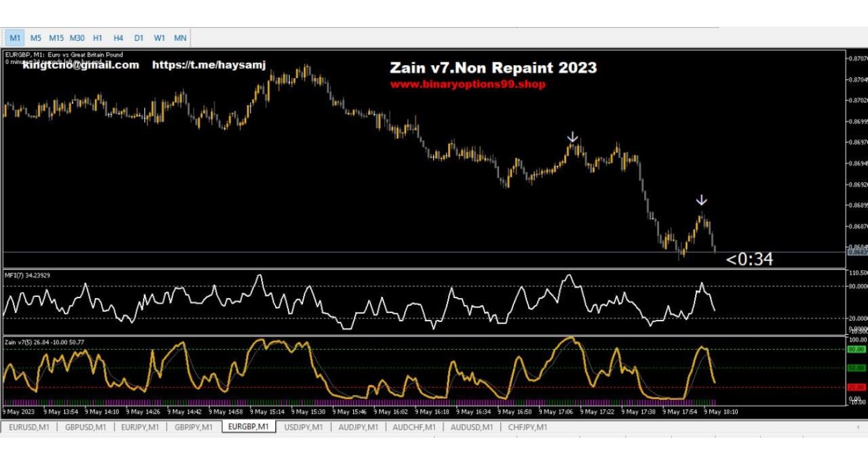This screenshot has height=465, width=868.
Task: Click the https://t.me/haysamj Telegram link
Action: [x=208, y=65]
